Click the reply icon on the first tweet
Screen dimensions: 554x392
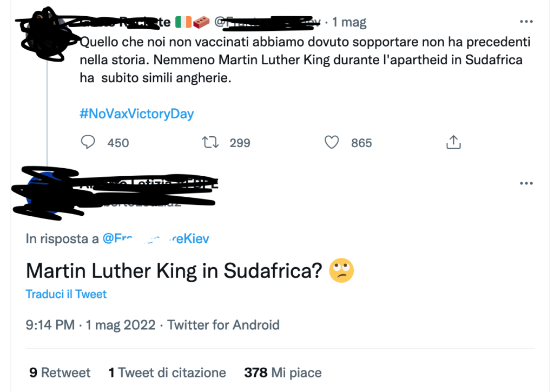(x=88, y=142)
